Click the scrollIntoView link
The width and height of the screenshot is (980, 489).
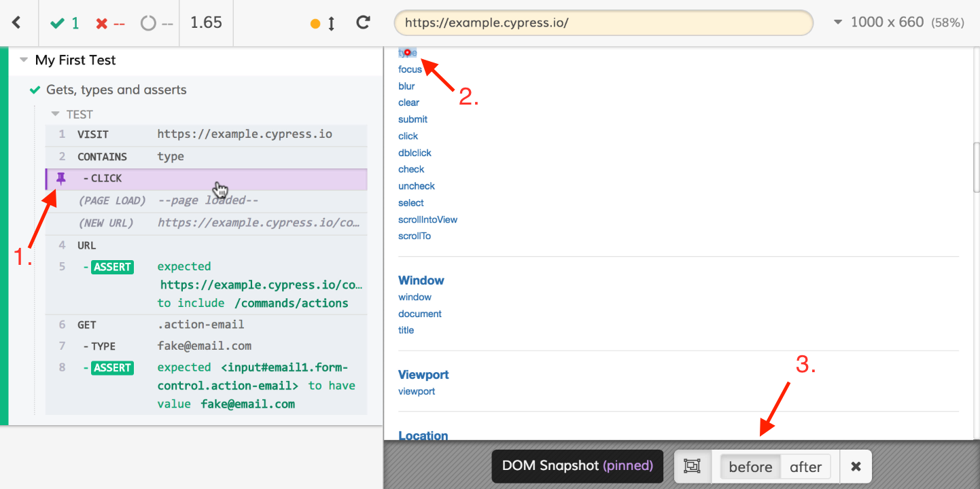click(427, 219)
